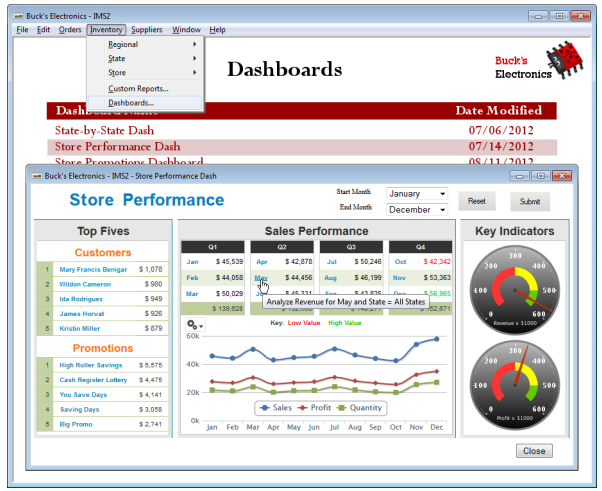Image resolution: width=602 pixels, height=491 pixels.
Task: Choose Dashboards menu entry
Action: (145, 103)
